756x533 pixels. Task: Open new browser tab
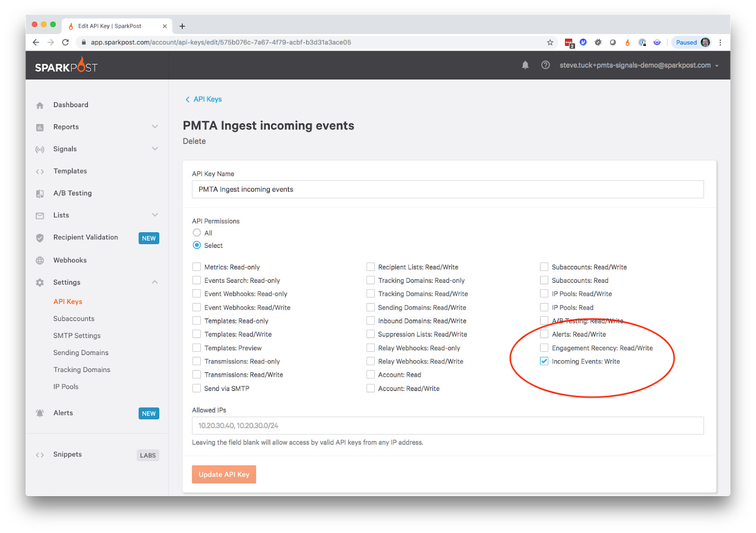[x=182, y=26]
